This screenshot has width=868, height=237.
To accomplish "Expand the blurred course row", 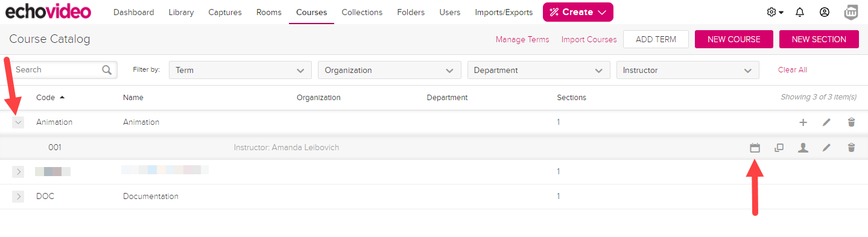I will 18,172.
